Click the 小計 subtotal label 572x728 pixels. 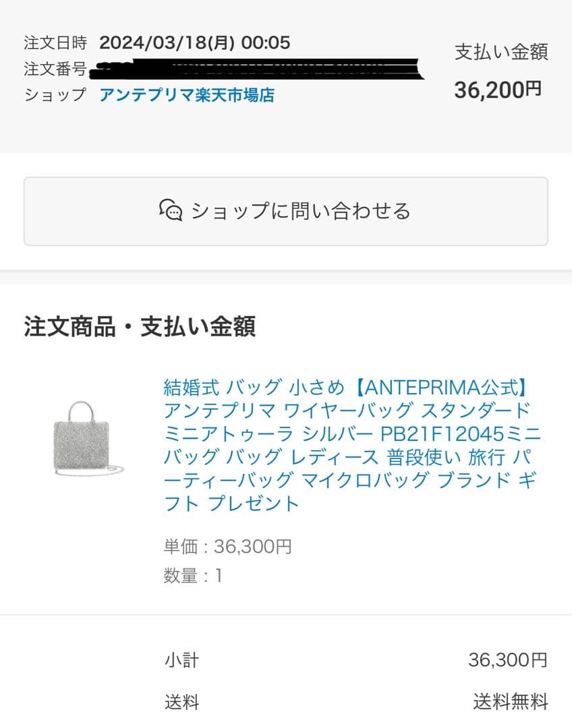pyautogui.click(x=181, y=660)
